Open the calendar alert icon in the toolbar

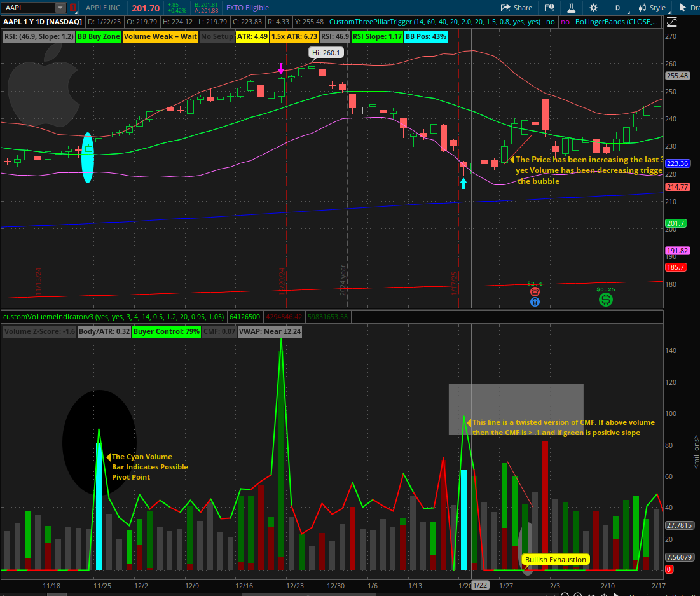pyautogui.click(x=549, y=8)
